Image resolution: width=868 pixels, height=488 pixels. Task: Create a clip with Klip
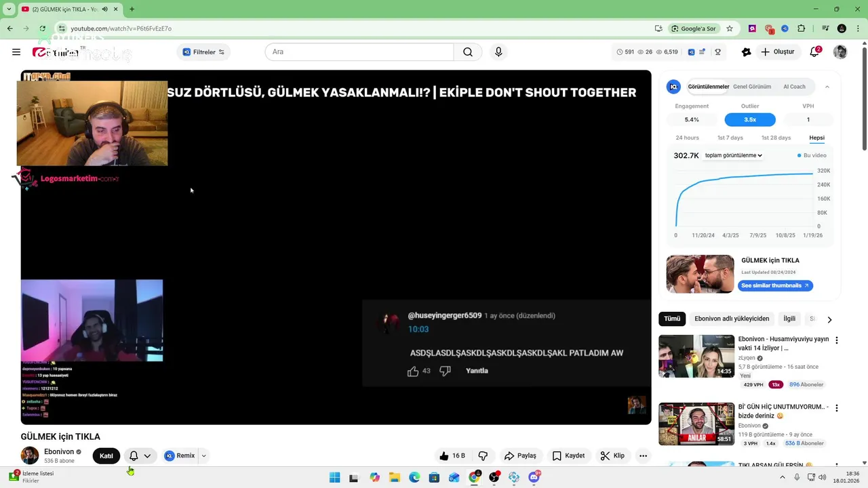point(612,456)
